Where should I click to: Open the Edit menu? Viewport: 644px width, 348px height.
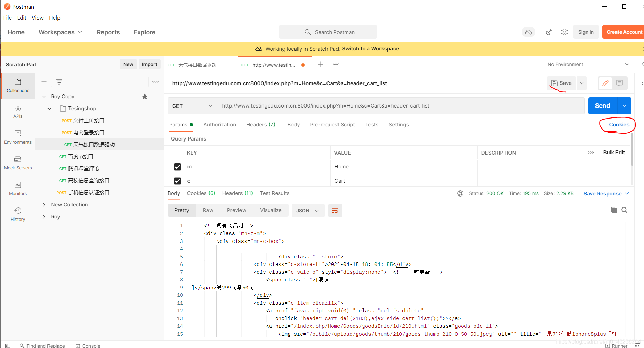point(22,18)
